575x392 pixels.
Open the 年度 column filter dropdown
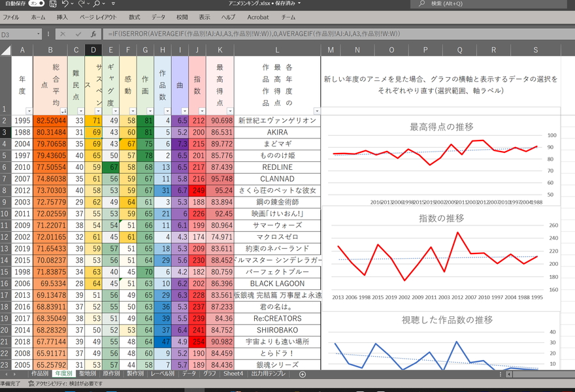tap(28, 112)
